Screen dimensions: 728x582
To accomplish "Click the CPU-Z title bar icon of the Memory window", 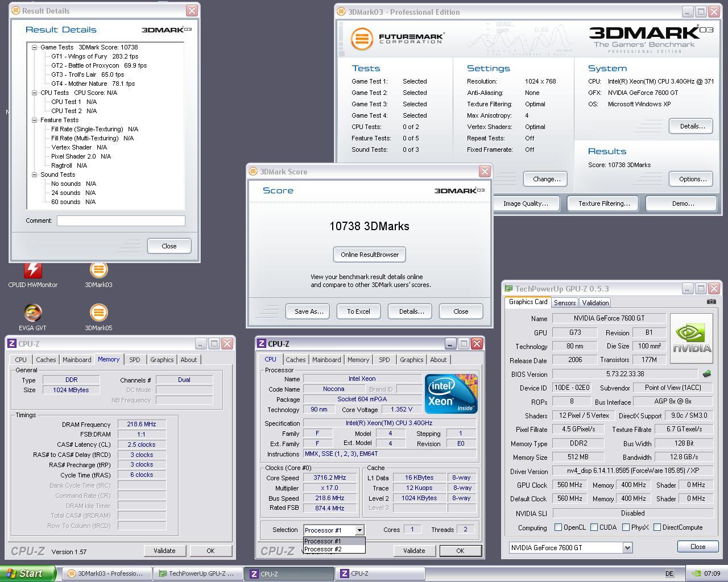I will [12, 344].
